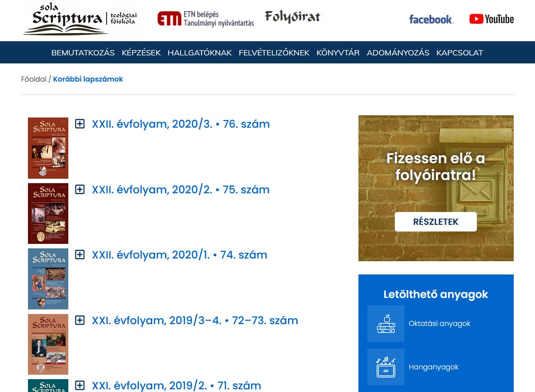Click the Hanganyagok audio player icon
535x392 pixels.
pyautogui.click(x=386, y=367)
